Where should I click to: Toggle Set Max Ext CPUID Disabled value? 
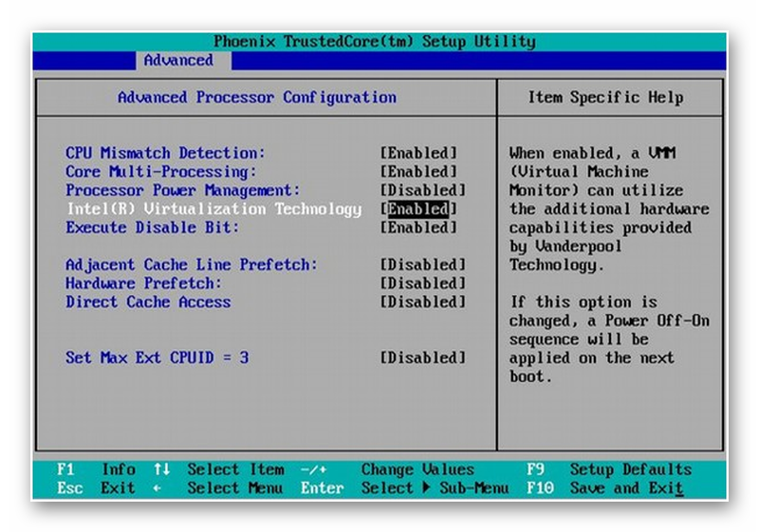coord(422,358)
